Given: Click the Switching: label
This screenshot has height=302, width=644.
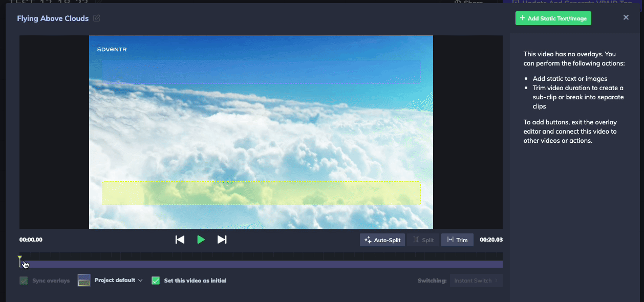Looking at the screenshot, I should tap(432, 281).
